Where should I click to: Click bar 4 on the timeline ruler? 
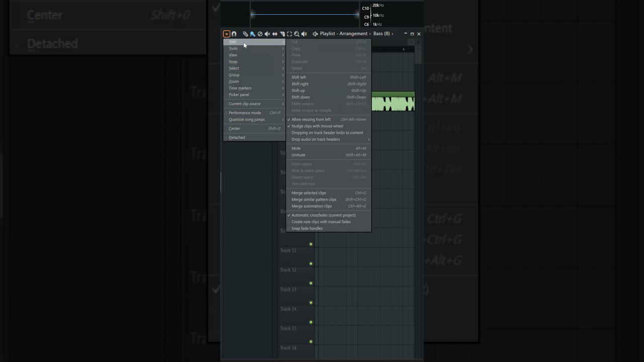pos(403,49)
